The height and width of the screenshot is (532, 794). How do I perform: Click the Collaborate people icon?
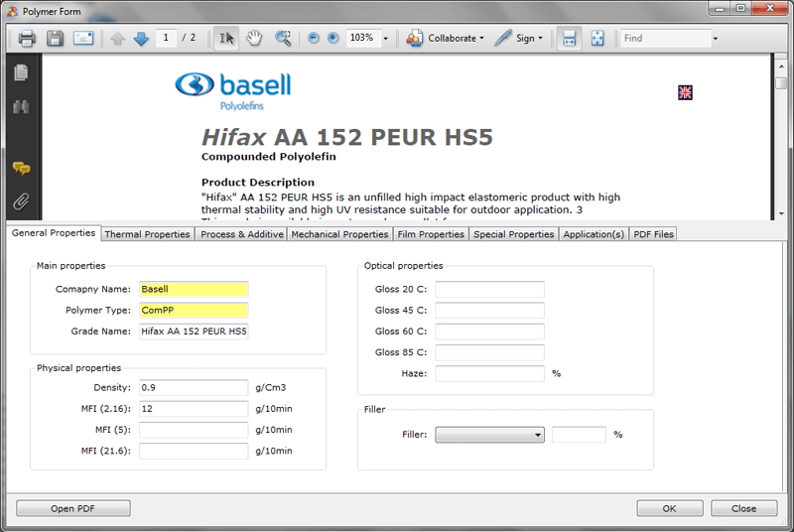pyautogui.click(x=414, y=38)
